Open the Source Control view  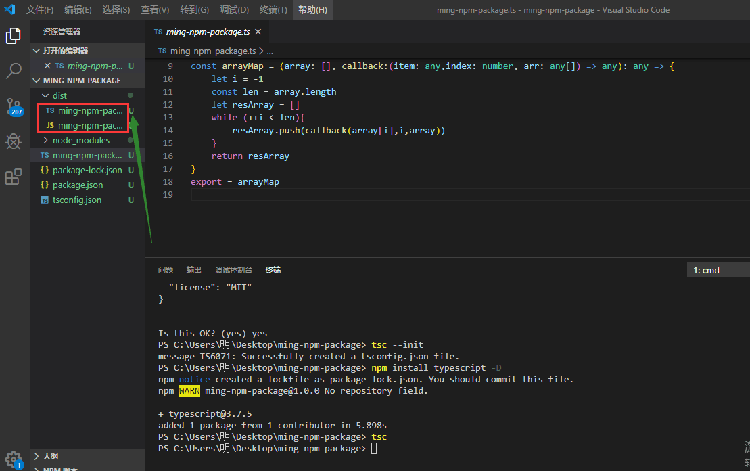click(14, 107)
